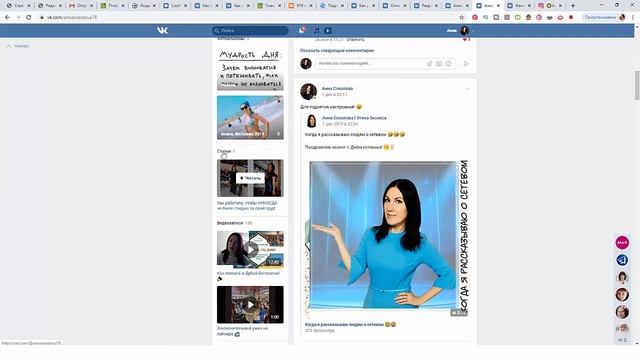Play the Dubai video thumbnail with 17:40 duration
The width and height of the screenshot is (640, 360).
click(250, 249)
